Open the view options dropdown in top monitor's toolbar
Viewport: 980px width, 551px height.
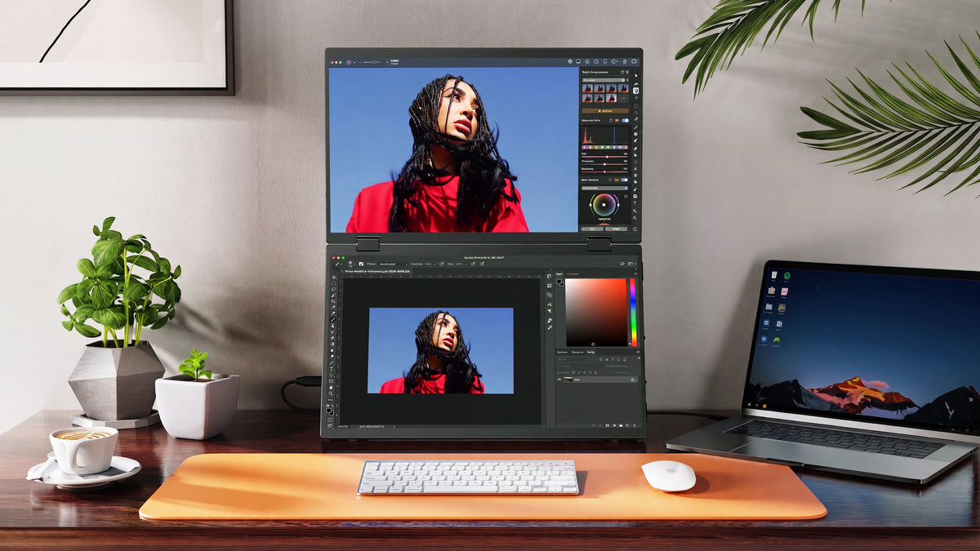click(350, 62)
